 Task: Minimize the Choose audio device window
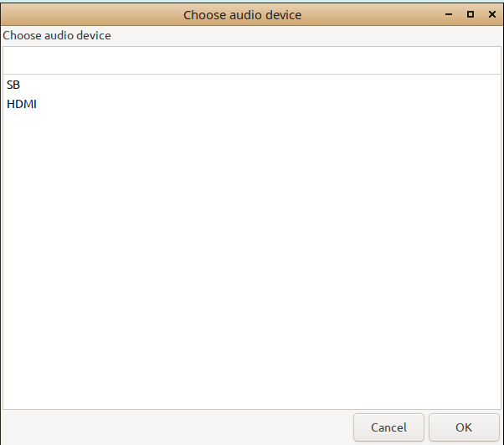450,14
